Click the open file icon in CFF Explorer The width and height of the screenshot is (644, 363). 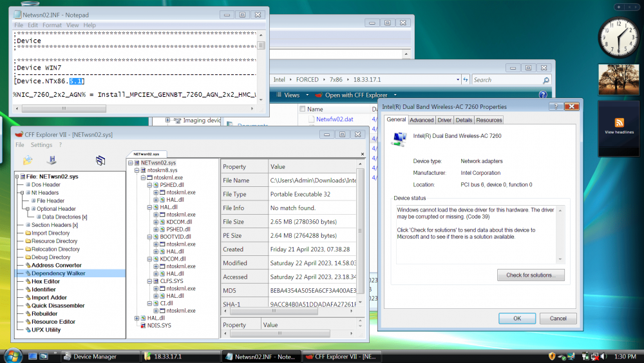[27, 160]
